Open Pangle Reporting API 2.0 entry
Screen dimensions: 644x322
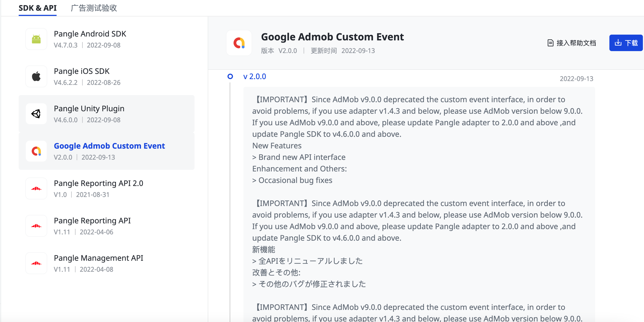(x=107, y=188)
